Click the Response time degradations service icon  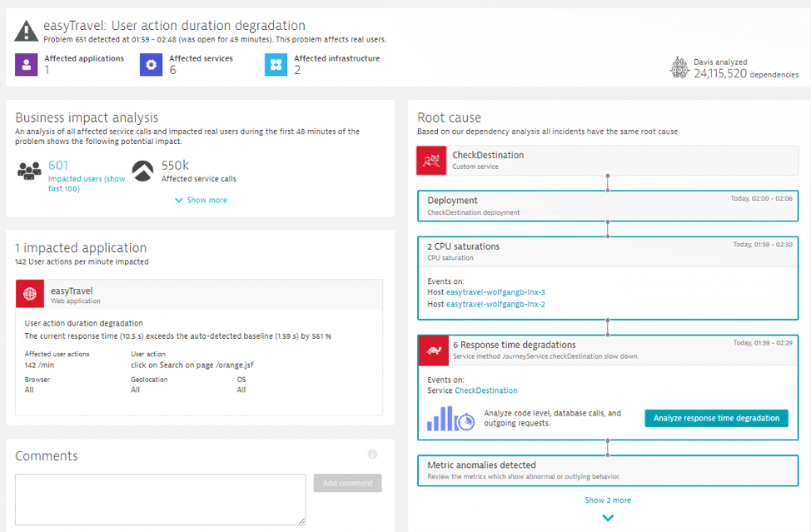tap(434, 350)
